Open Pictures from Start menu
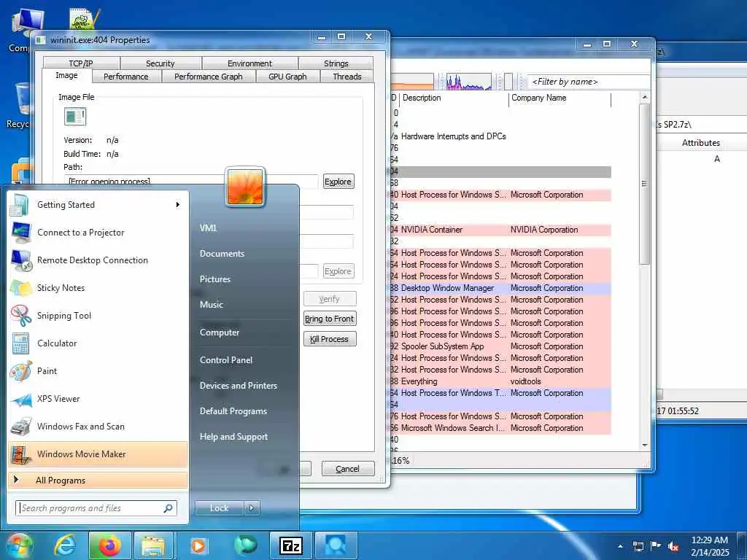Image resolution: width=747 pixels, height=560 pixels. [x=215, y=279]
